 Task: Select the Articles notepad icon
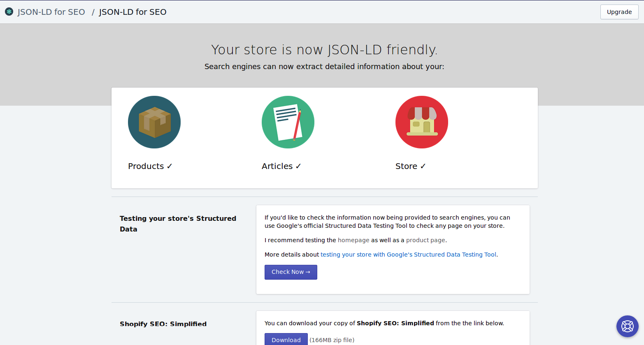[x=288, y=122]
